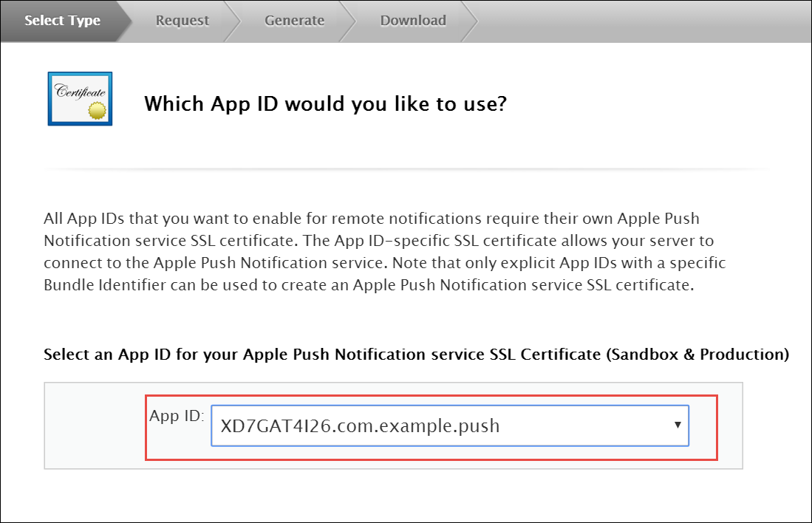Click the "App ID:" field label

pos(176,416)
